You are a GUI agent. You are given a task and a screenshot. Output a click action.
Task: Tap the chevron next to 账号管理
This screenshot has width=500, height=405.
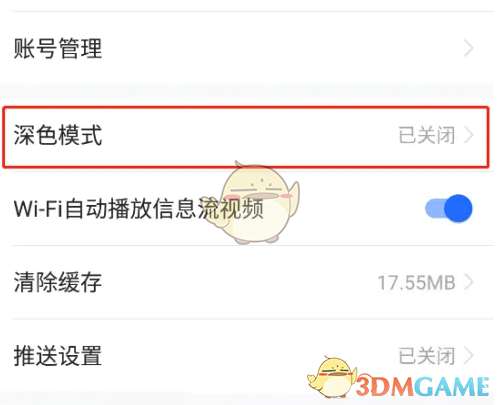tap(469, 49)
